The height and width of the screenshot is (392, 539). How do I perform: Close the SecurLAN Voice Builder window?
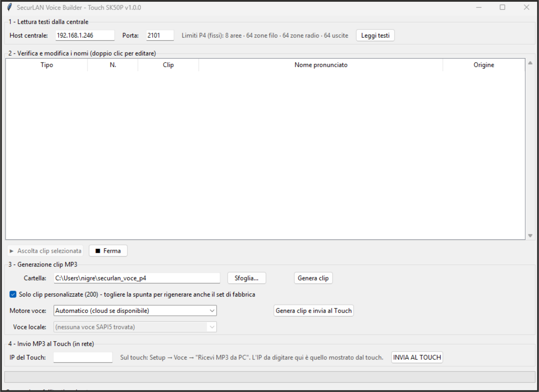click(526, 7)
